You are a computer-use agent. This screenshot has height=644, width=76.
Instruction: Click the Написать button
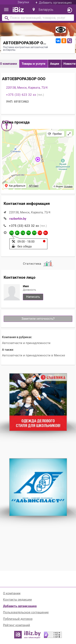coord(33,297)
